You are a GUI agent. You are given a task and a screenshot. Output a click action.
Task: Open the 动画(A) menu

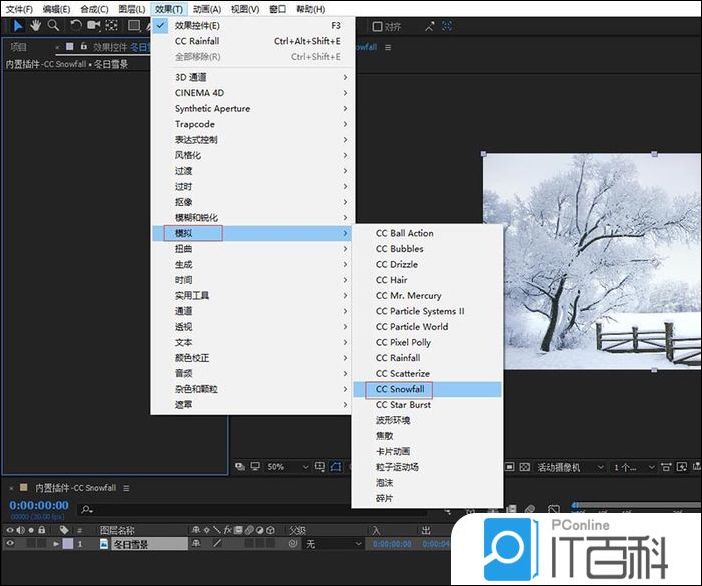click(x=207, y=9)
